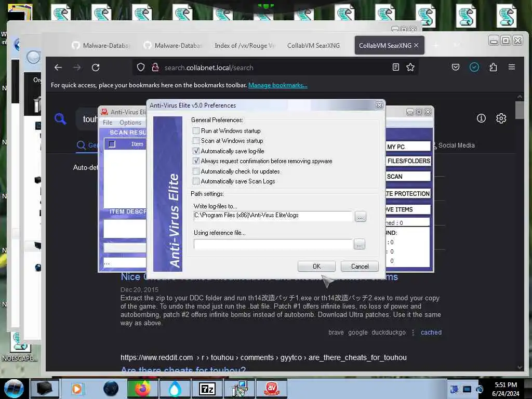Click the taskbar clock showing 5:51 PM

click(506, 389)
